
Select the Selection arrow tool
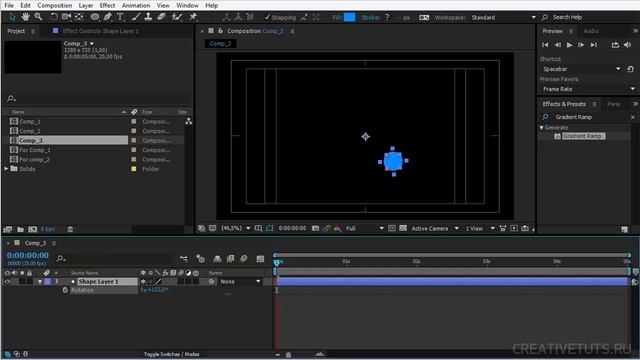pos(12,17)
